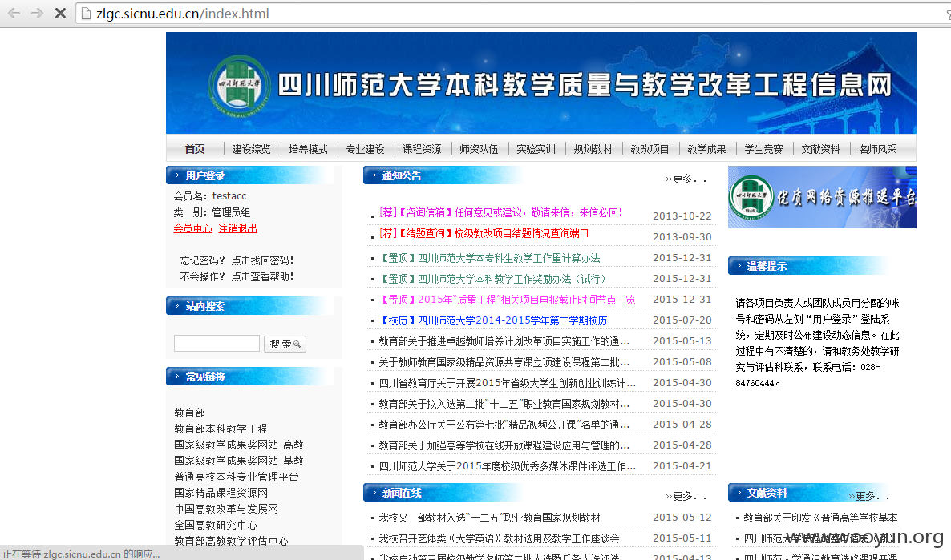Open news 我校召开艺体类大学英语教材选用
Viewport: 951px width, 560px height.
click(499, 538)
